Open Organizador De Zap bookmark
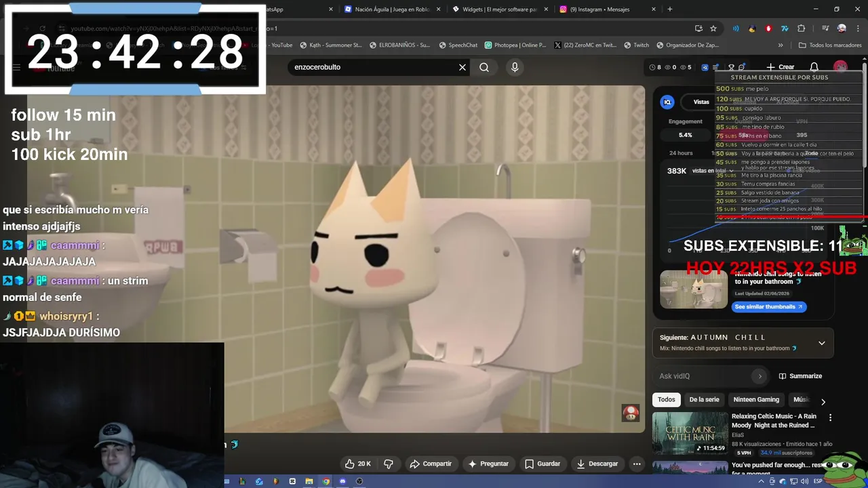 (688, 45)
